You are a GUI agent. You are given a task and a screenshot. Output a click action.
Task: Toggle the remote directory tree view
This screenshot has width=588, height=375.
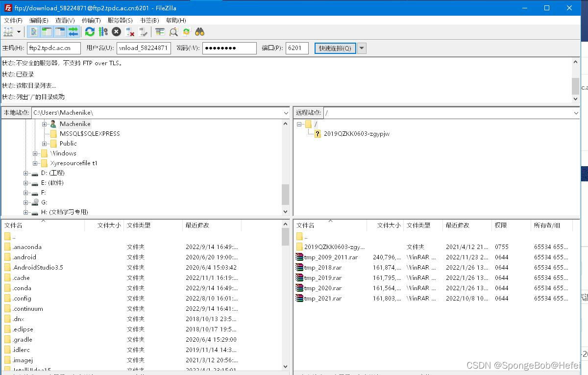click(60, 32)
